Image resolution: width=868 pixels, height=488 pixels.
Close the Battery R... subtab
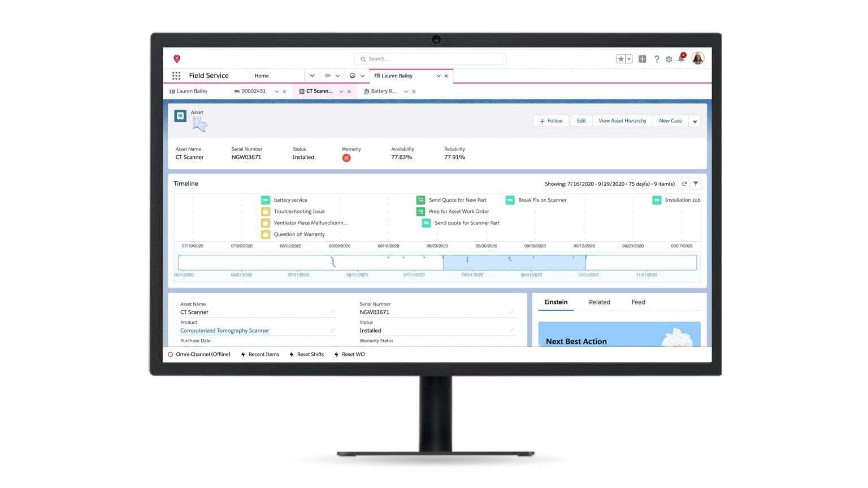pyautogui.click(x=414, y=91)
